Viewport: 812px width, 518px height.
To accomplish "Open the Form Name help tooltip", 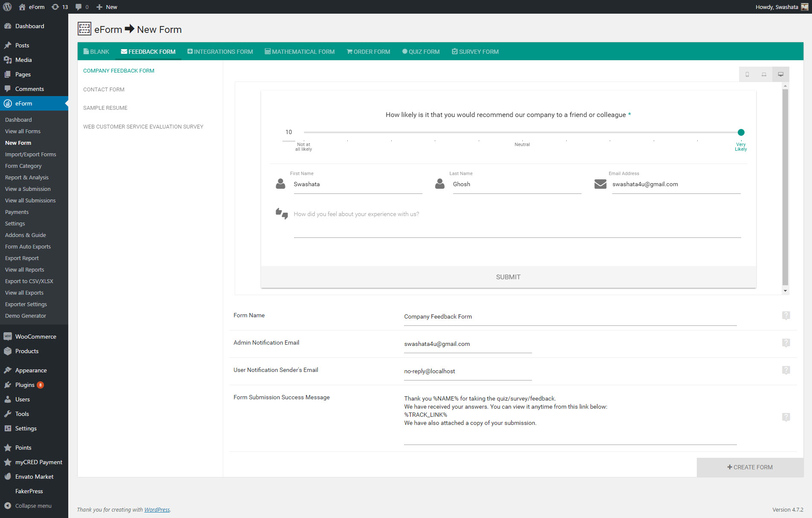I will pos(786,316).
